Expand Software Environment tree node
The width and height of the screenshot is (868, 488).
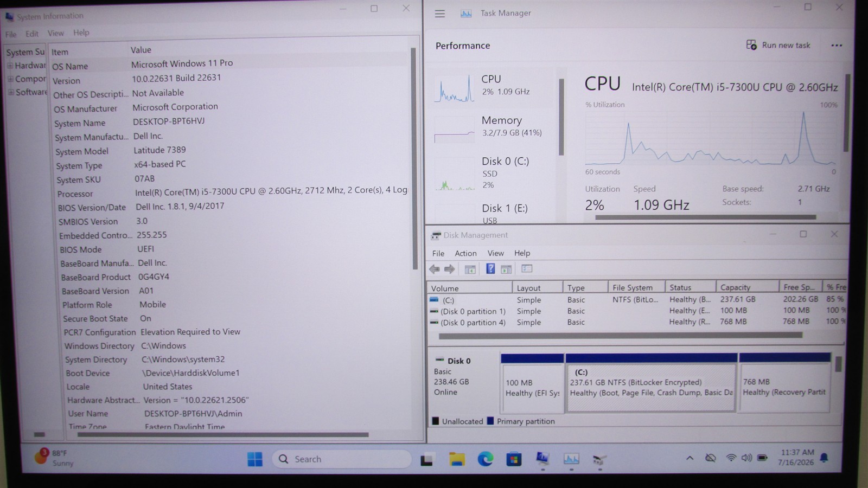coord(11,92)
